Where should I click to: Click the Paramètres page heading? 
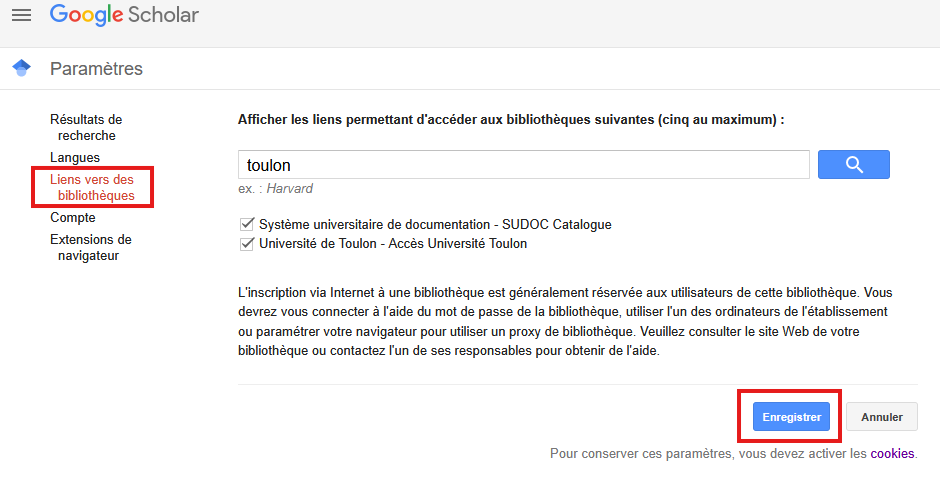point(96,69)
